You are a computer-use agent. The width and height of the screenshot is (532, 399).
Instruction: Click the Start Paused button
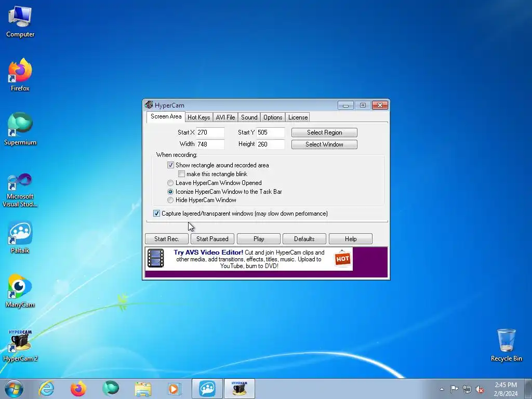(212, 239)
